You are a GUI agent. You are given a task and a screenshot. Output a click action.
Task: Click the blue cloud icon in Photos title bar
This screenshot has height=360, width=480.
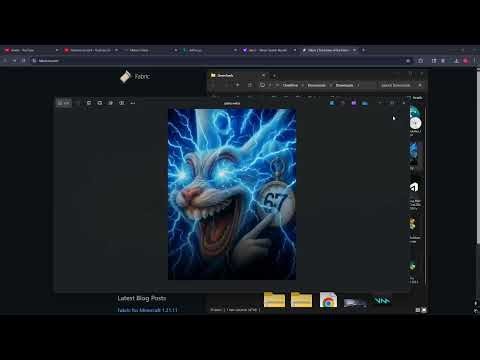click(x=365, y=103)
